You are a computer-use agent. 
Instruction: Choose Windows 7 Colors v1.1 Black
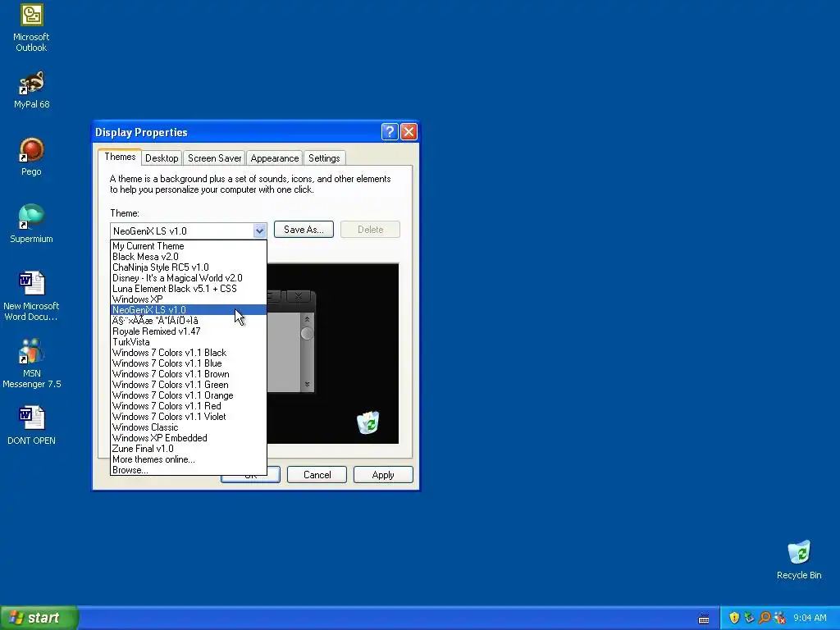coord(188,353)
